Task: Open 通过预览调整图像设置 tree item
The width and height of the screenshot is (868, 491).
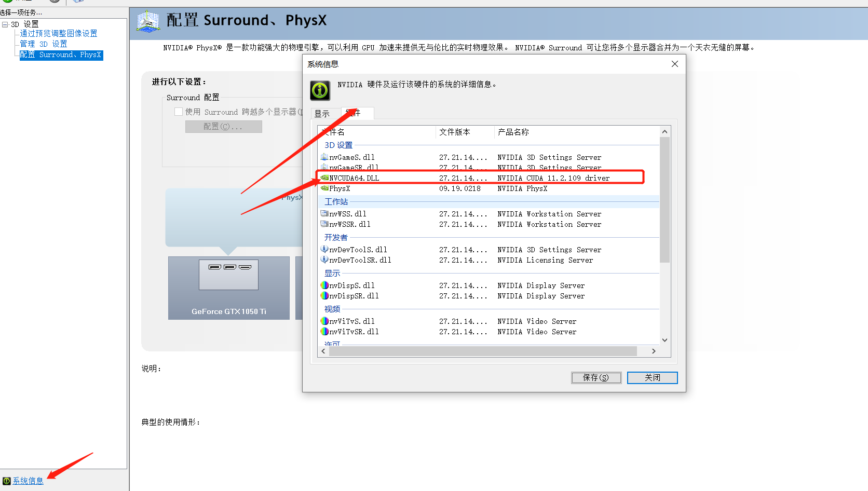Action: click(x=59, y=34)
